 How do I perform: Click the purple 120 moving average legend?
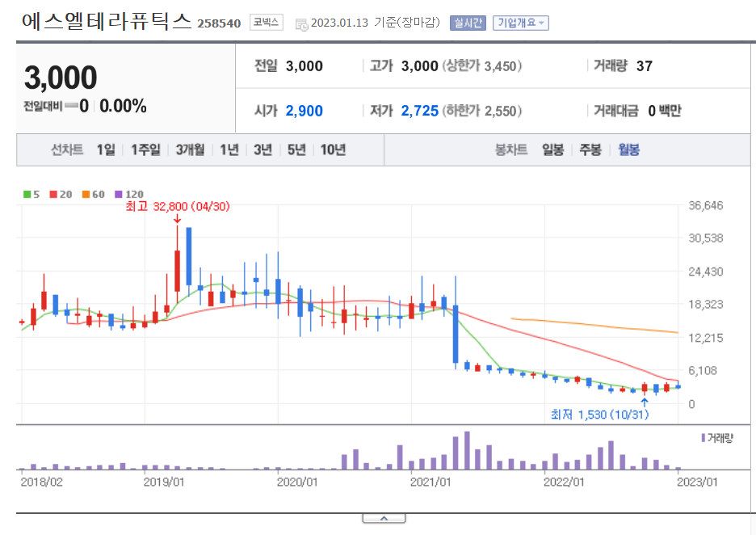pyautogui.click(x=128, y=194)
